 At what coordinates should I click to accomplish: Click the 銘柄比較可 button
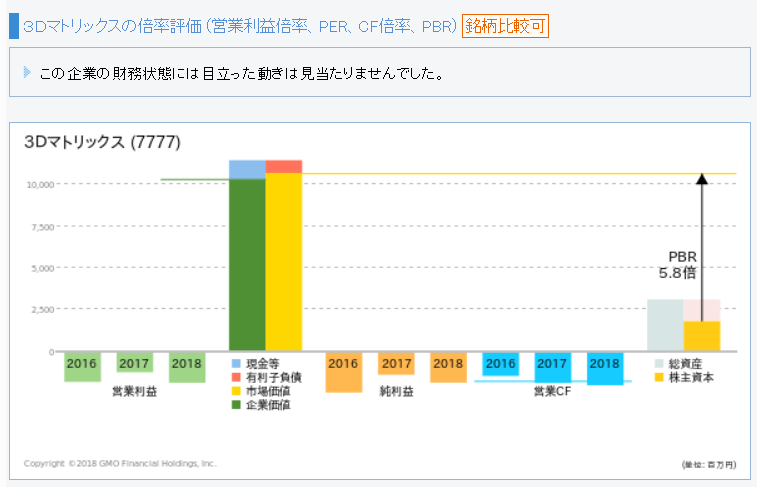(505, 26)
